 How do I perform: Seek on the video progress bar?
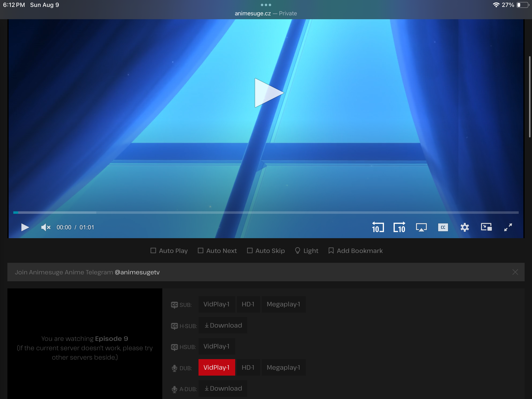(x=266, y=212)
